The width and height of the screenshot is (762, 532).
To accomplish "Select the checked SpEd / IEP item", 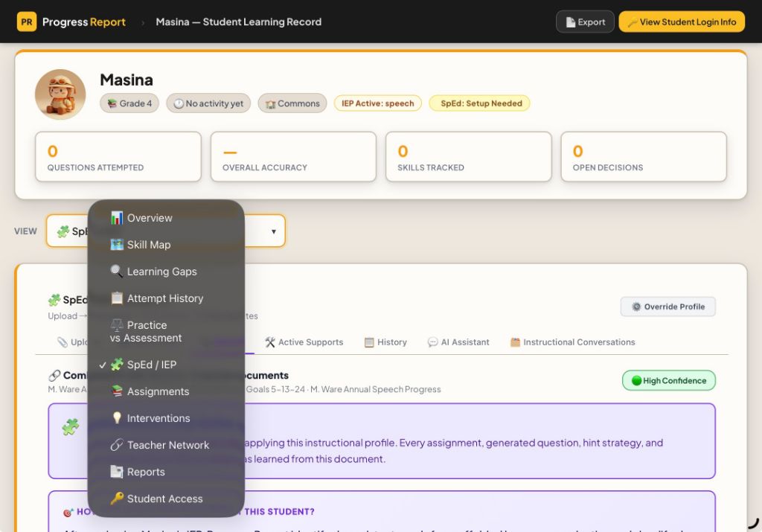I will [166, 365].
